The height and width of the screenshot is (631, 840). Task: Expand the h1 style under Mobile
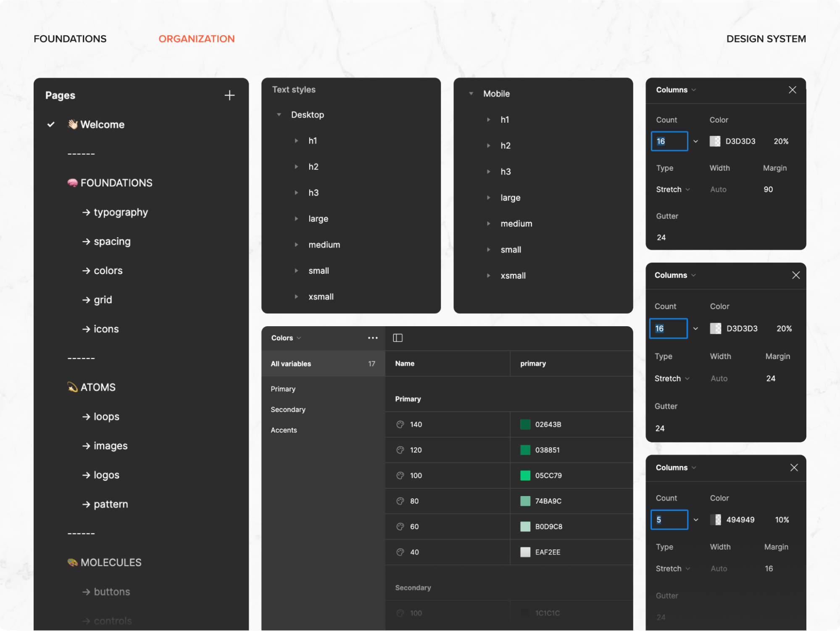(488, 120)
